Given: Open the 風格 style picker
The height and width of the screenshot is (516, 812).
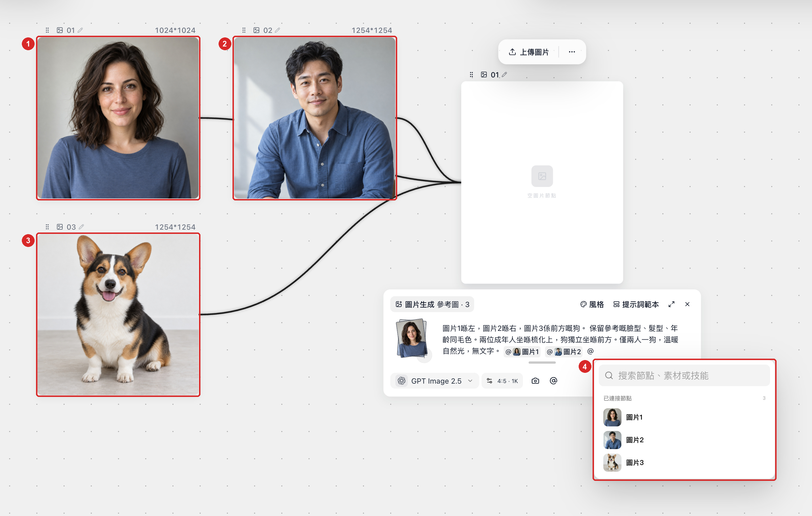Looking at the screenshot, I should [592, 304].
